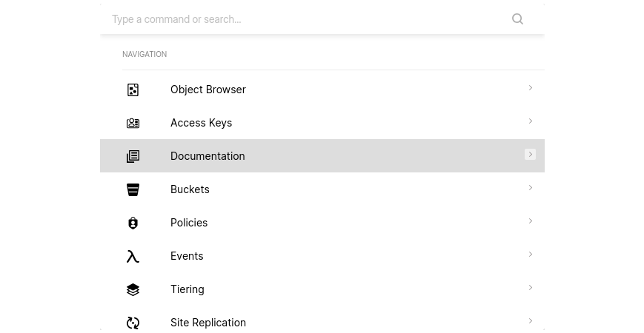644x333 pixels.
Task: Expand the Object Browser chevron arrow
Action: coord(530,88)
